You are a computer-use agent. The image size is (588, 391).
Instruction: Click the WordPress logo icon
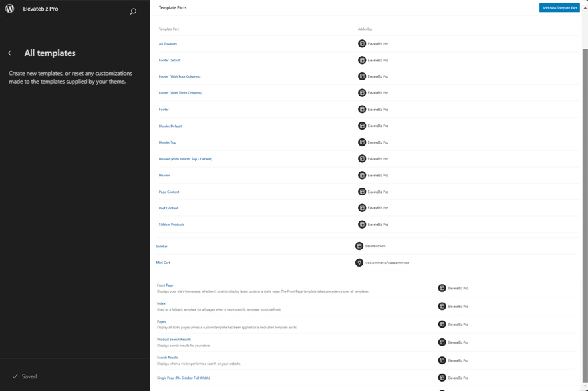pos(10,9)
